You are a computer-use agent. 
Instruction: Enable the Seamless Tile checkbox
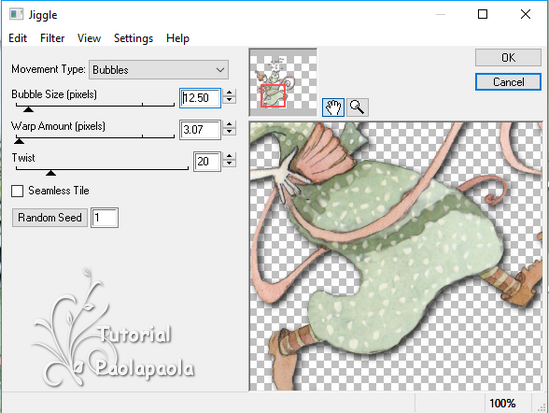[x=17, y=191]
